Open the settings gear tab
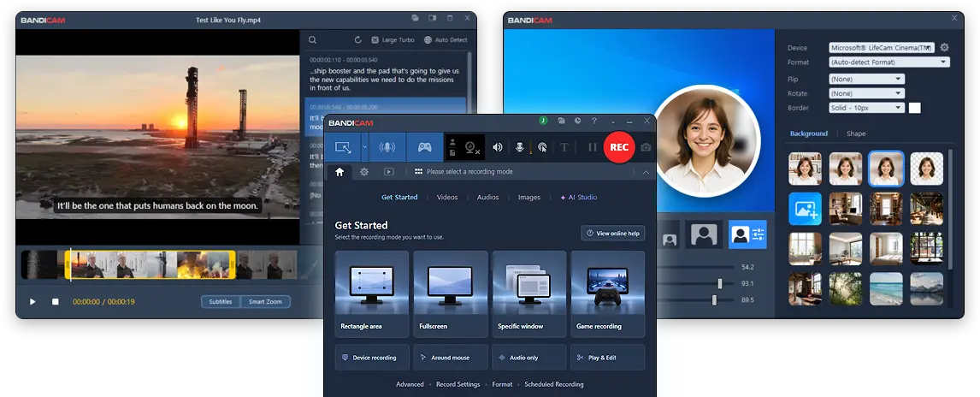980x397 pixels. (364, 172)
